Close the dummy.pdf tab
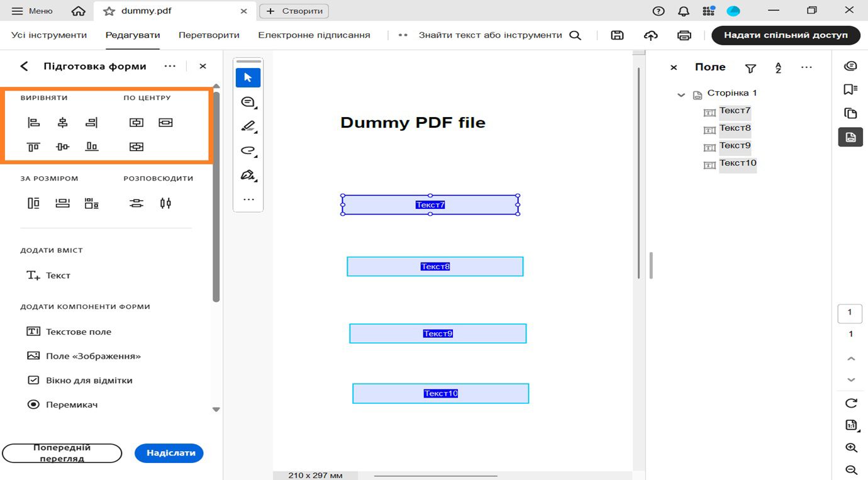 pos(244,11)
